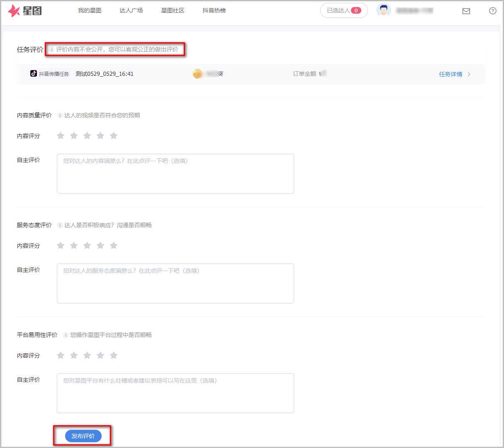504x448 pixels.
Task: Rate platform usability one star
Action: [x=61, y=356]
